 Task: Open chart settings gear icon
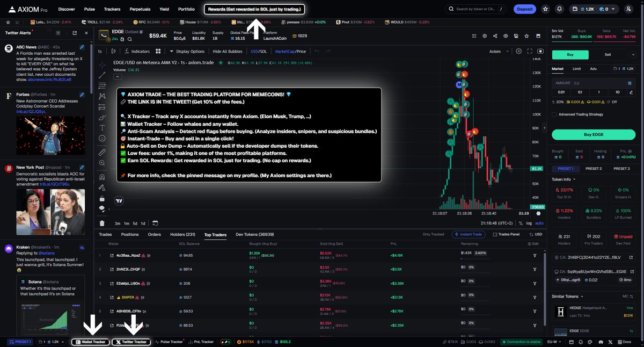coord(518,52)
